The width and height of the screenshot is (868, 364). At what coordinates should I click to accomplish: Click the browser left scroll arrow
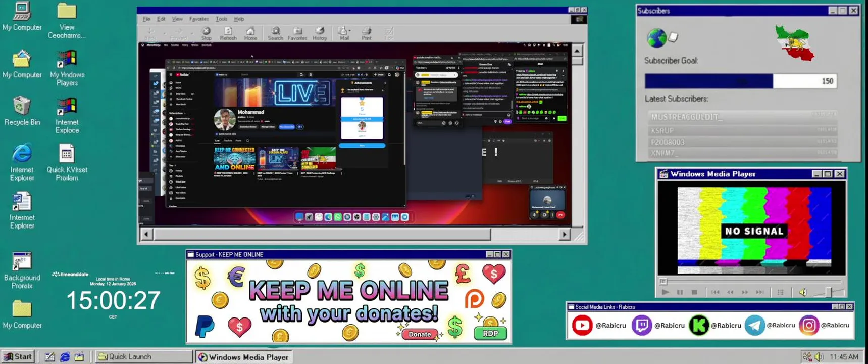pos(146,234)
